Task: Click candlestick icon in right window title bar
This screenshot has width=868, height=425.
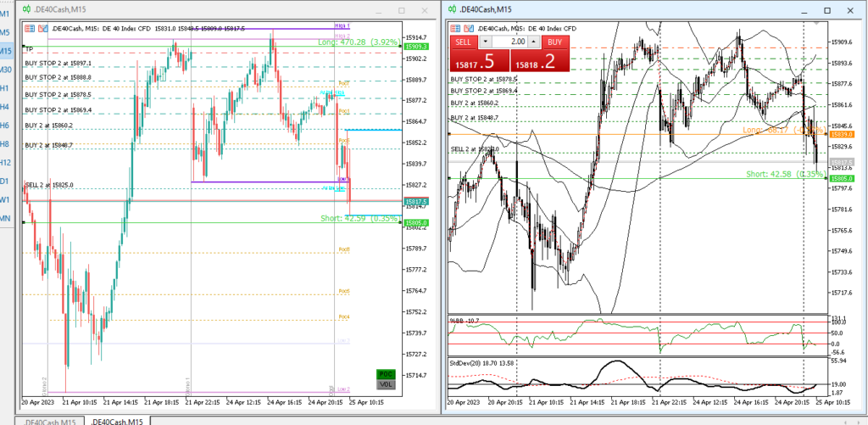Action: [x=453, y=9]
